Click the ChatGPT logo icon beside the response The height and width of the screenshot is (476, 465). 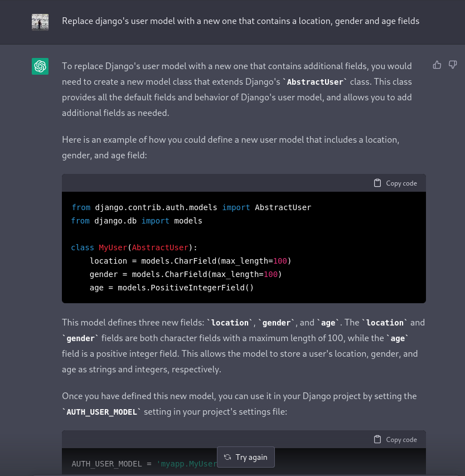click(x=40, y=66)
